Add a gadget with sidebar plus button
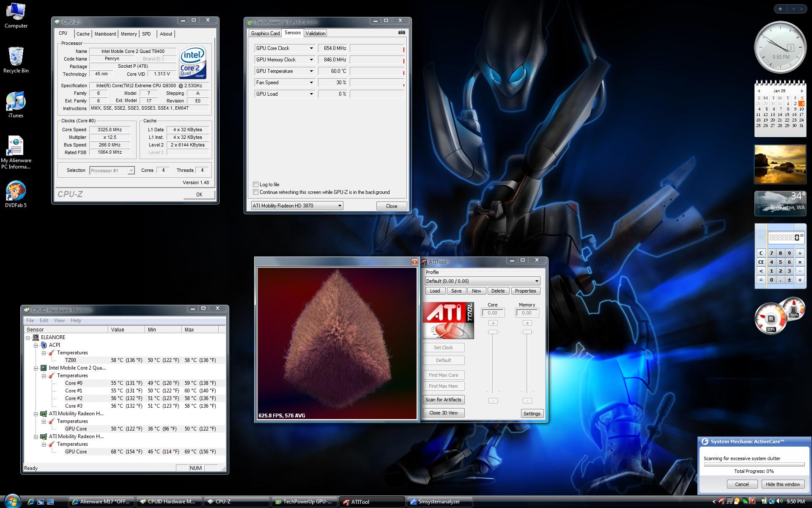The height and width of the screenshot is (508, 812). point(780,8)
